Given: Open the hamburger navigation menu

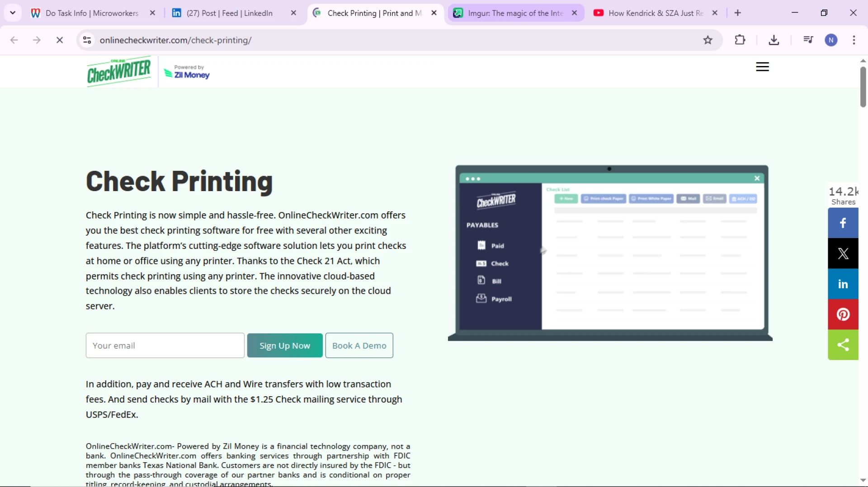Looking at the screenshot, I should 762,67.
